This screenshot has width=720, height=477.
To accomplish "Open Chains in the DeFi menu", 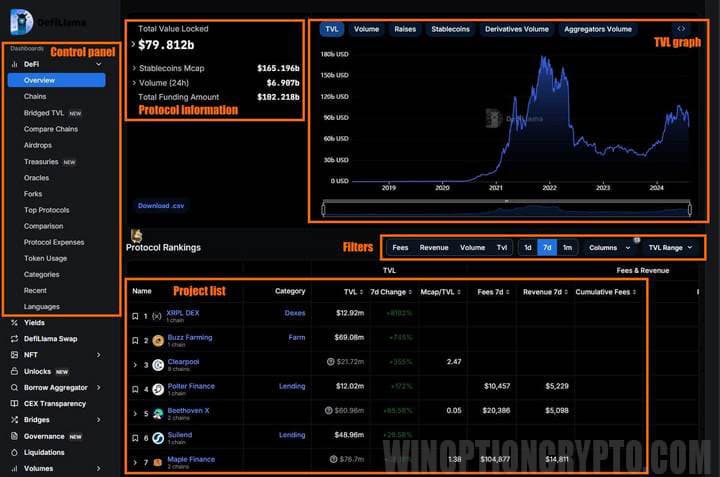I will coord(35,97).
